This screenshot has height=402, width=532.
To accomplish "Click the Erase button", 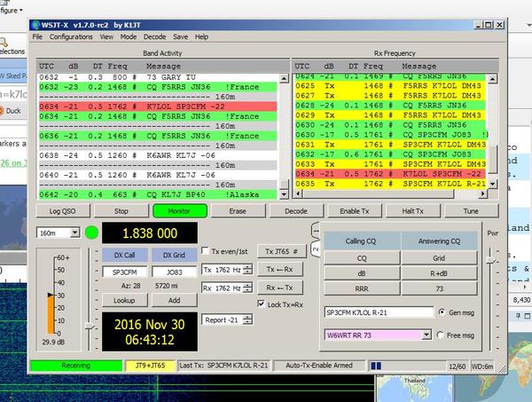I will point(238,211).
